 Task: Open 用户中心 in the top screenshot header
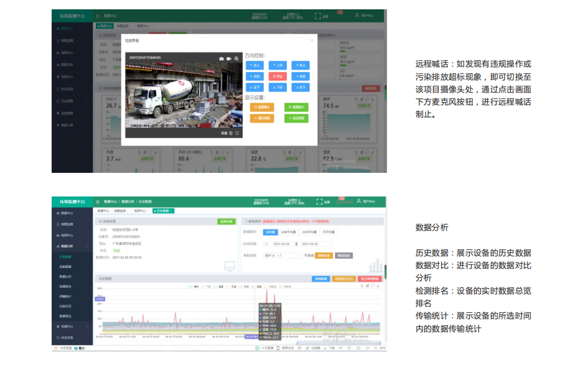(364, 16)
